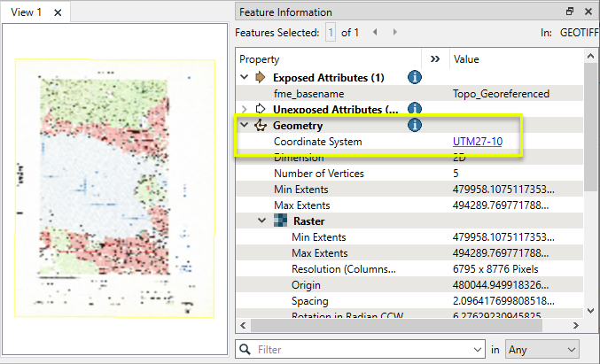Open the UTM27-10 coordinate system link
The width and height of the screenshot is (600, 364).
pyautogui.click(x=477, y=142)
